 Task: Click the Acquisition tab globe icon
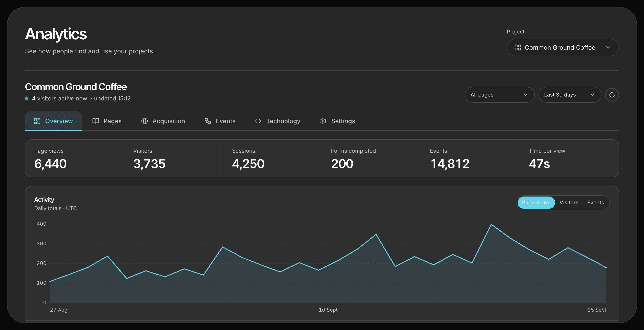145,121
